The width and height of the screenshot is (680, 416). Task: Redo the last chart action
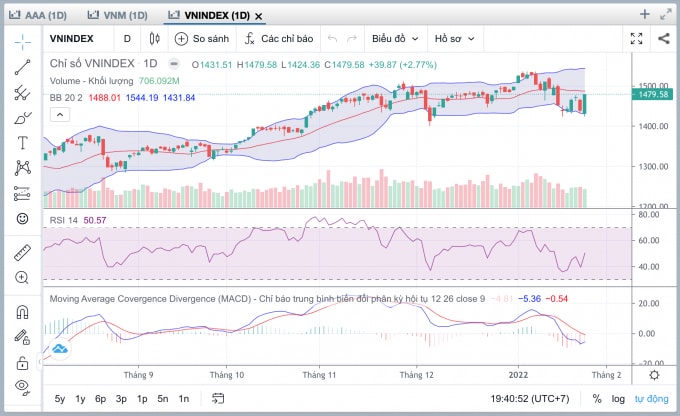(352, 39)
